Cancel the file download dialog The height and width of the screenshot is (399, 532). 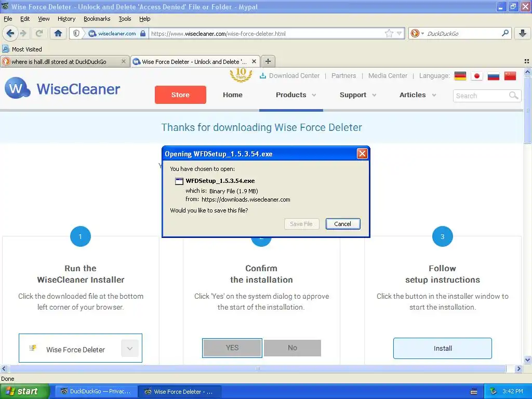point(343,223)
